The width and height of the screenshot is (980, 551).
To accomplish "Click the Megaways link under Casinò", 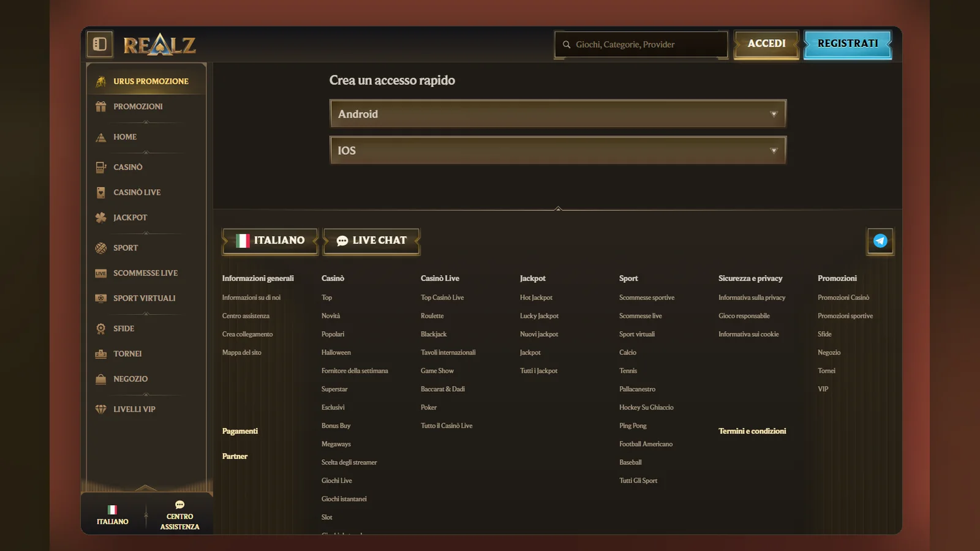I will 336,444.
